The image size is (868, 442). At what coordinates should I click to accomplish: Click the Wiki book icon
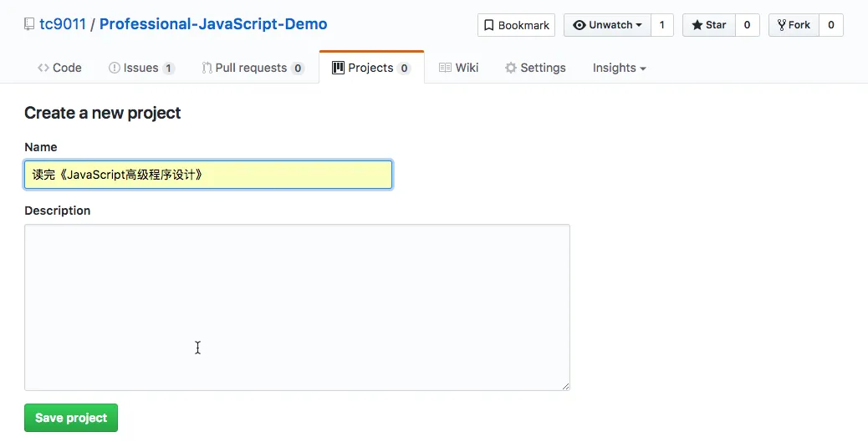(x=445, y=68)
